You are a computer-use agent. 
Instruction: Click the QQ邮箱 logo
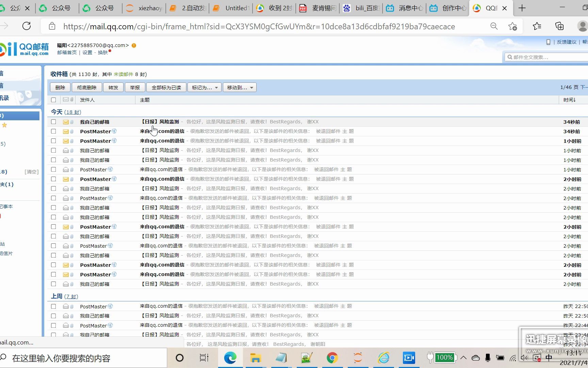tap(24, 49)
